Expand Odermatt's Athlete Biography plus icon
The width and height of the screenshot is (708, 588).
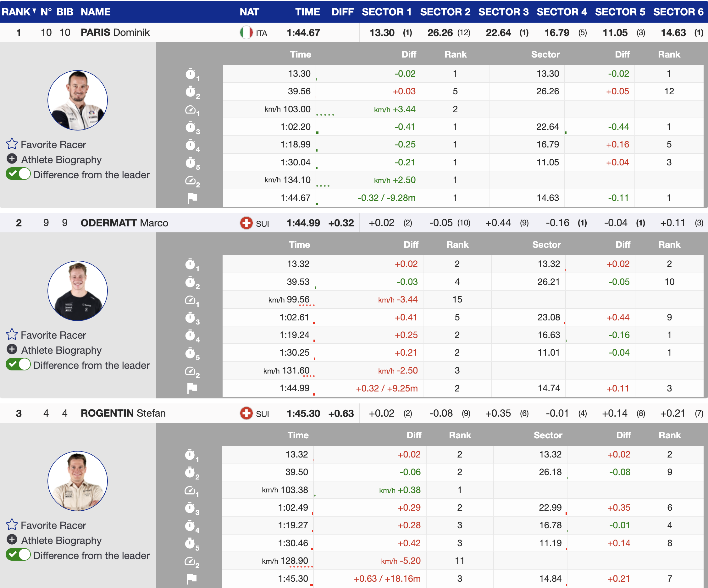(x=12, y=349)
